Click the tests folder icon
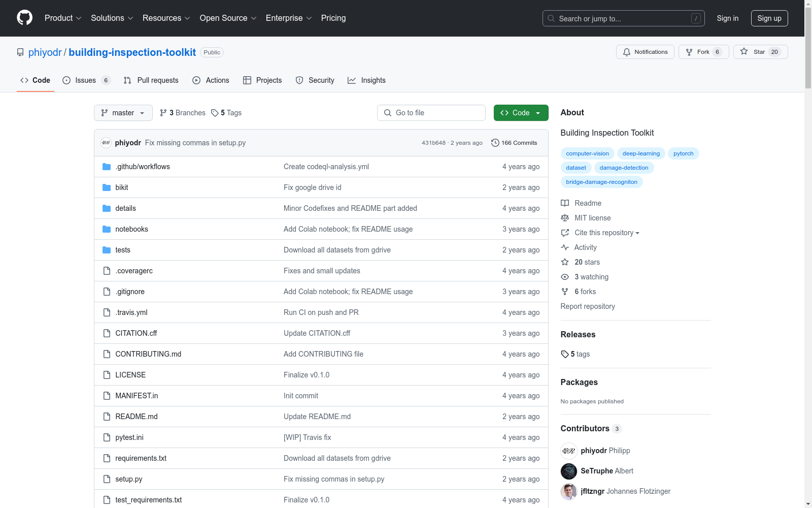812x508 pixels. point(107,250)
